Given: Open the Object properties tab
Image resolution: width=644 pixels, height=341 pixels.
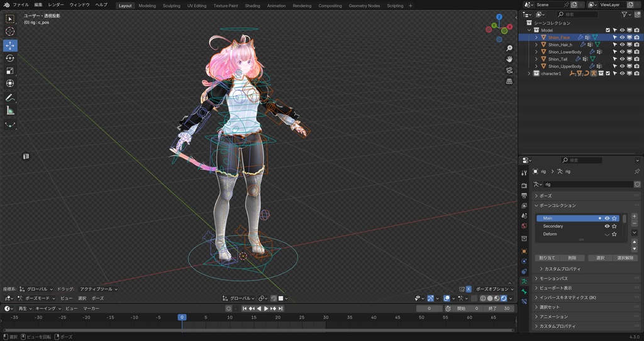Looking at the screenshot, I should (x=524, y=251).
